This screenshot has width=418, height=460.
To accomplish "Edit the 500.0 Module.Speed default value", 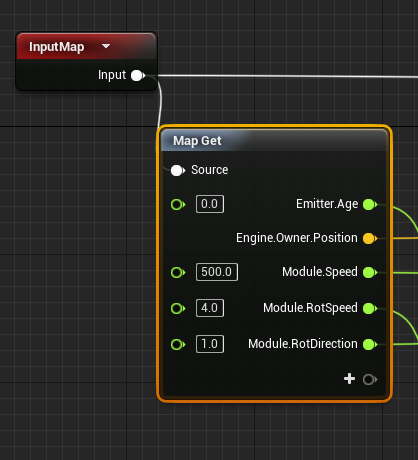I will click(217, 272).
